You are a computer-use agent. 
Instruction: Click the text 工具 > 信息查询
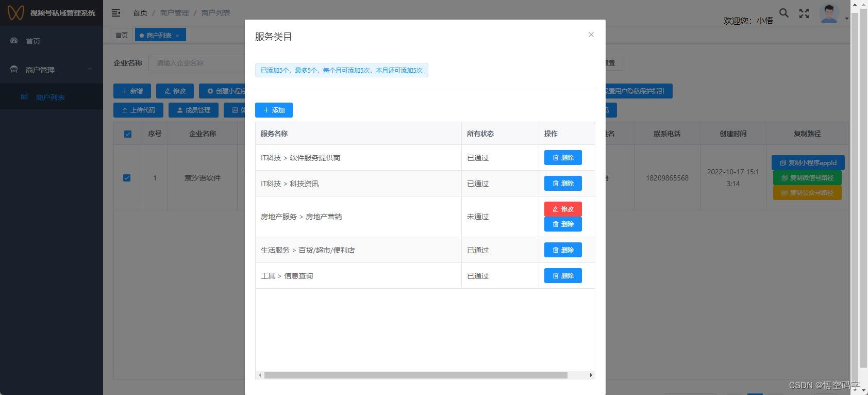pos(287,276)
